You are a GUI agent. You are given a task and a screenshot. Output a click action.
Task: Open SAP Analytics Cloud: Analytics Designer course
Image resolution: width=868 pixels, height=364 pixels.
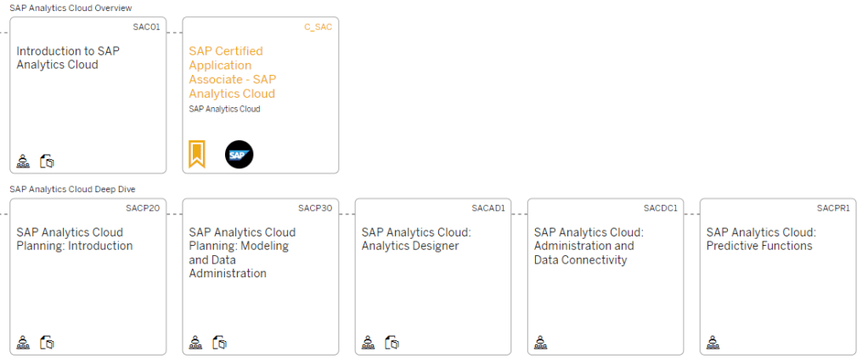[x=415, y=239]
